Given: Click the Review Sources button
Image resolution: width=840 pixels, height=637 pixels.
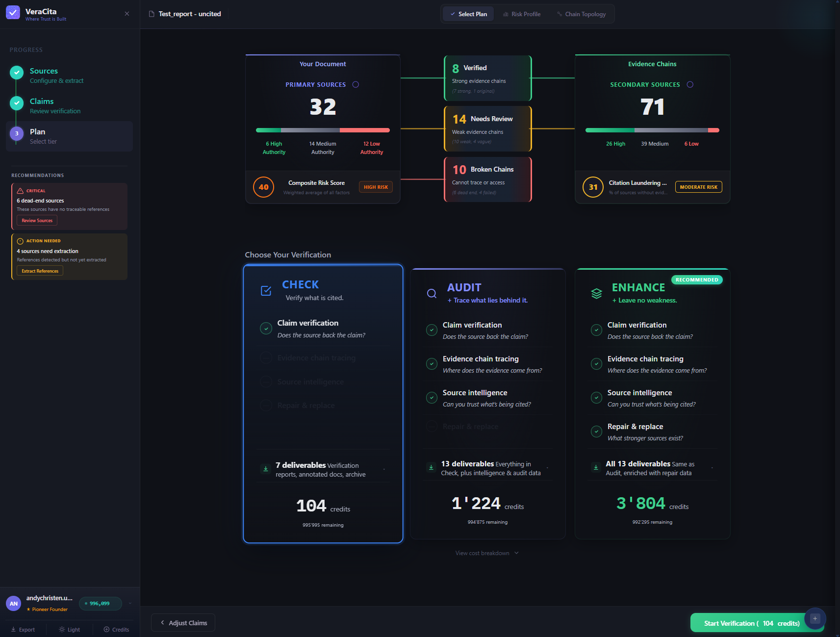Looking at the screenshot, I should [x=37, y=221].
